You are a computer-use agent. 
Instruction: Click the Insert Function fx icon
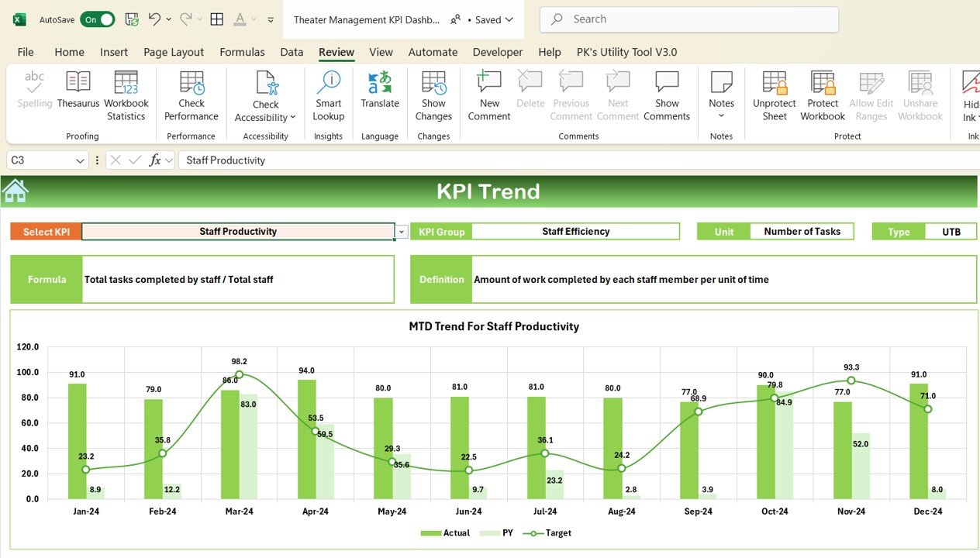(x=155, y=160)
